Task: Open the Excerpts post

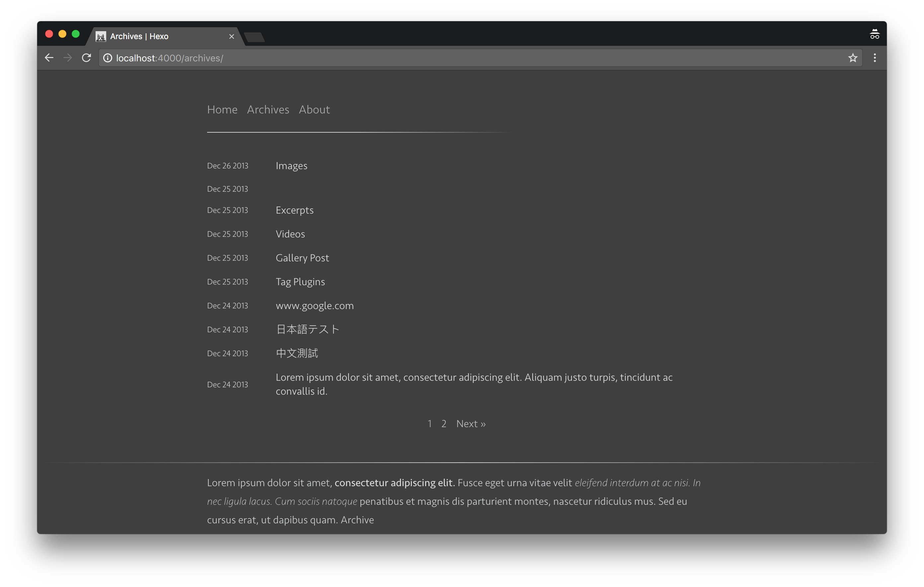Action: click(294, 211)
